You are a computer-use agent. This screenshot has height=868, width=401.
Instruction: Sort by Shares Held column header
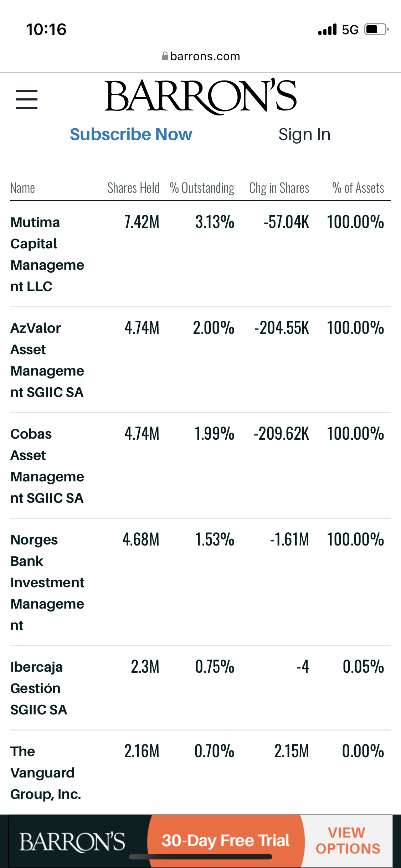coord(133,188)
